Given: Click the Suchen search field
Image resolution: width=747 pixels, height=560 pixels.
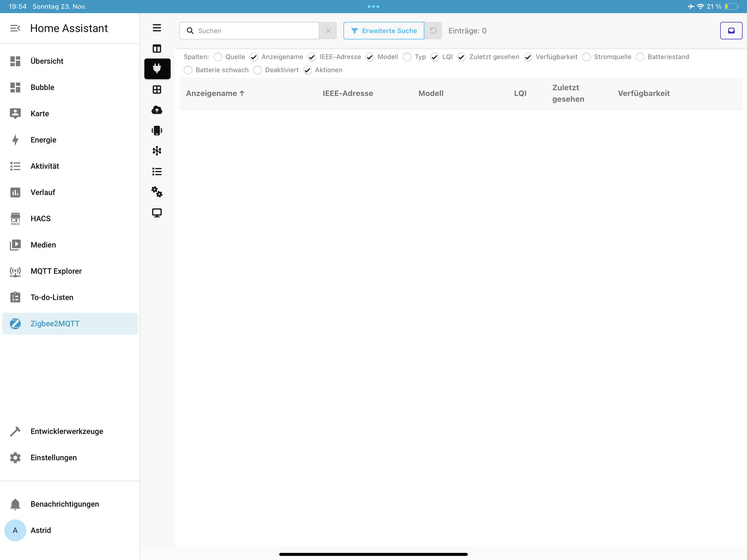Looking at the screenshot, I should 255,31.
